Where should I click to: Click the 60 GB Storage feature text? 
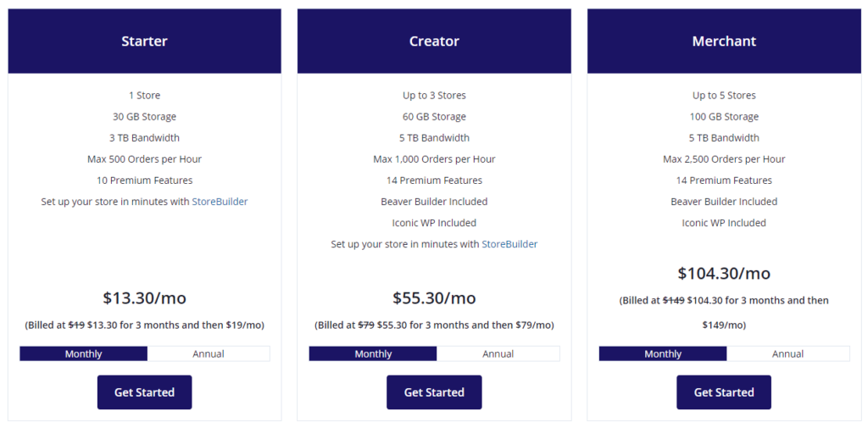(x=434, y=117)
